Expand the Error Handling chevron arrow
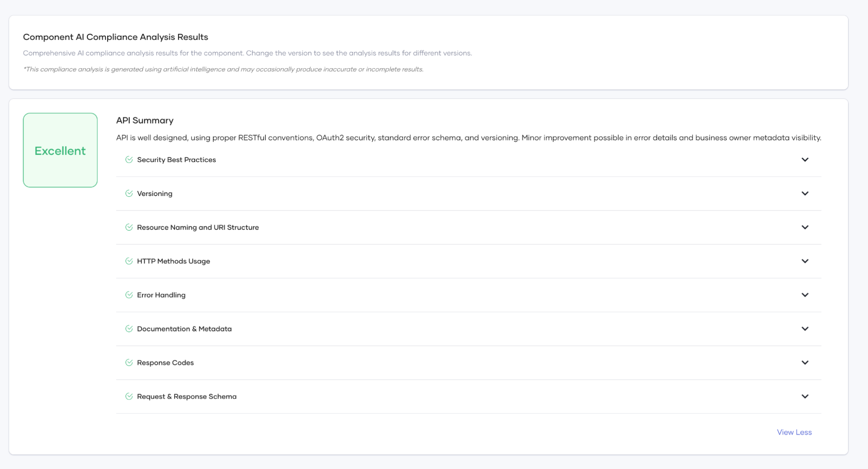Viewport: 868px width, 469px height. [805, 295]
